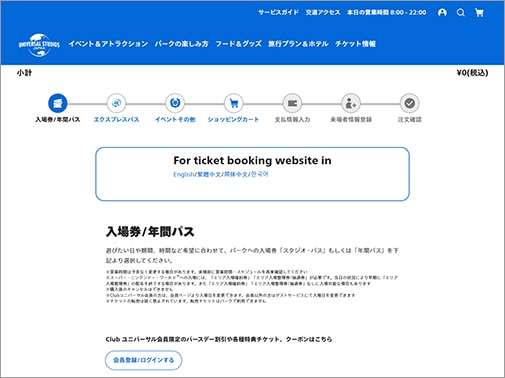Image resolution: width=505 pixels, height=378 pixels.
Task: Select the 来場者情報登録 step icon
Action: 351,103
